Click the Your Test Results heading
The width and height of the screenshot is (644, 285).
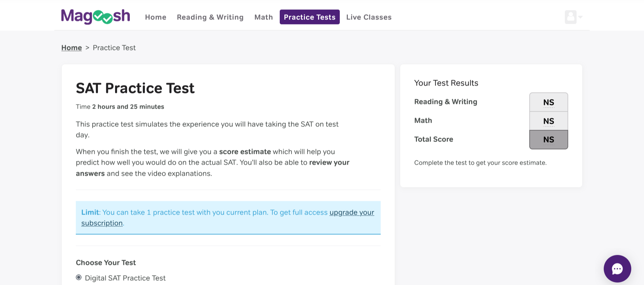pos(446,83)
